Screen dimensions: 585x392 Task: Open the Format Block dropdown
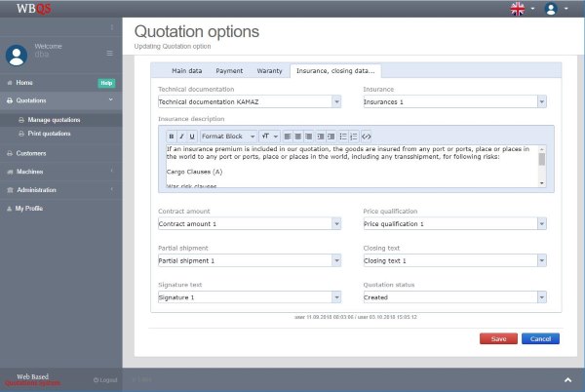point(228,136)
